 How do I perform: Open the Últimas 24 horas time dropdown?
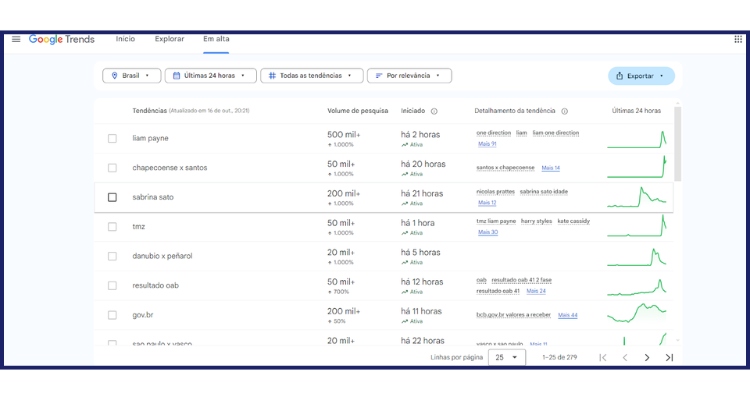pyautogui.click(x=210, y=76)
